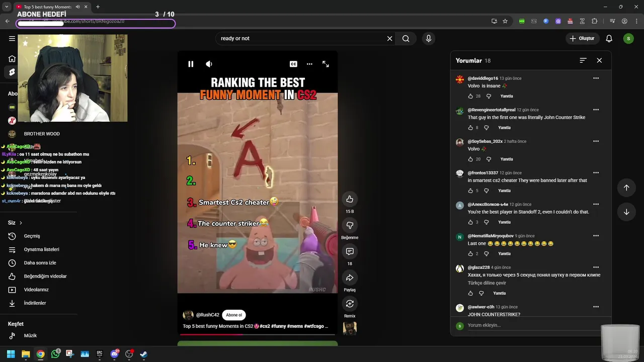Clear the search box text

(389, 38)
